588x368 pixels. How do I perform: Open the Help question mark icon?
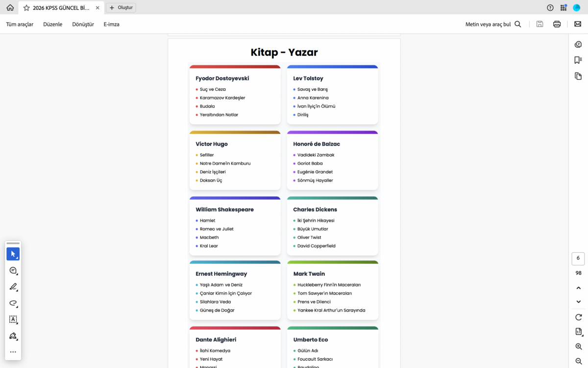click(550, 8)
